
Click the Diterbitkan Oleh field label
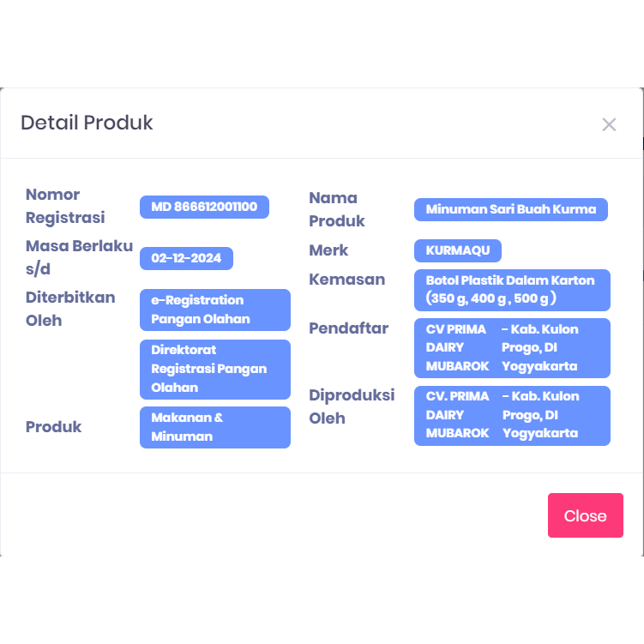click(70, 309)
